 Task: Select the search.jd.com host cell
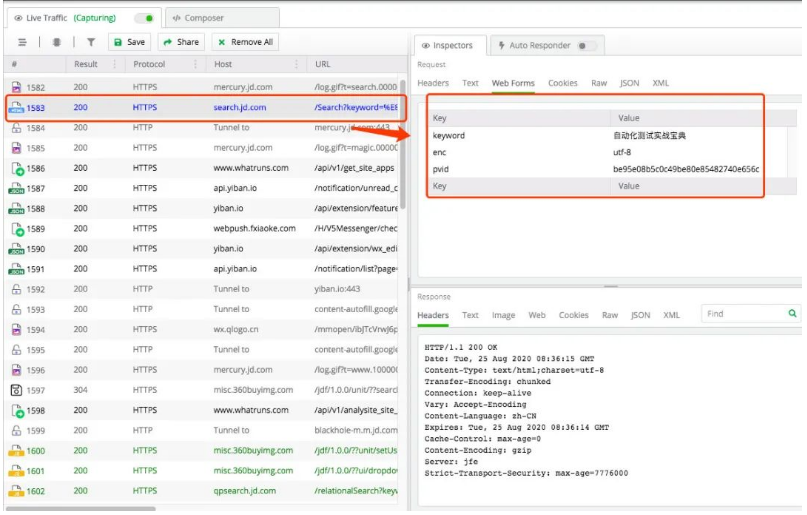coord(240,108)
